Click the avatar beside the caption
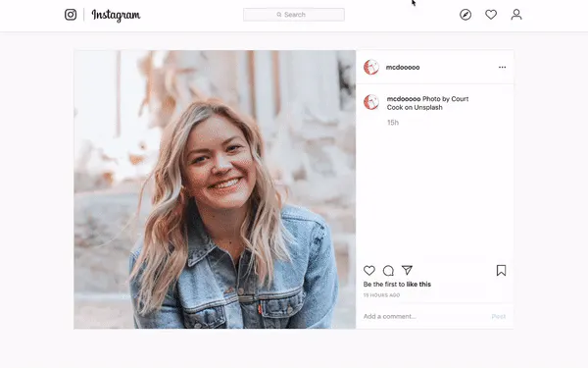588x368 pixels. (371, 102)
